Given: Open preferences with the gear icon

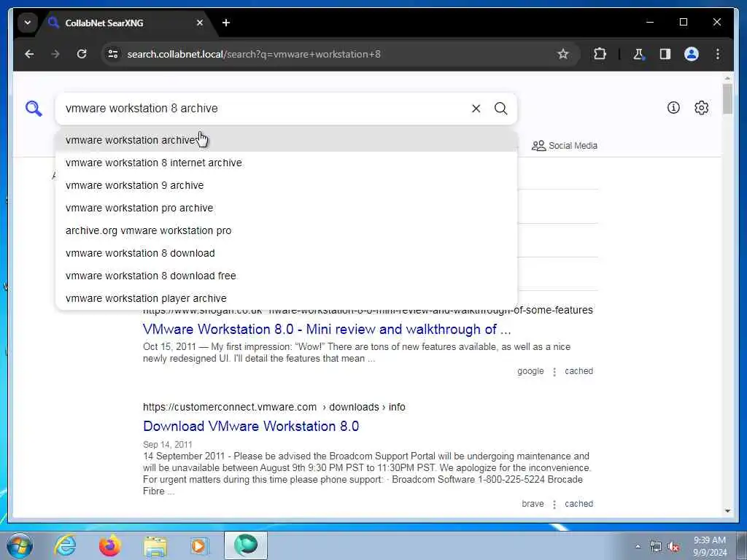Looking at the screenshot, I should [x=701, y=108].
